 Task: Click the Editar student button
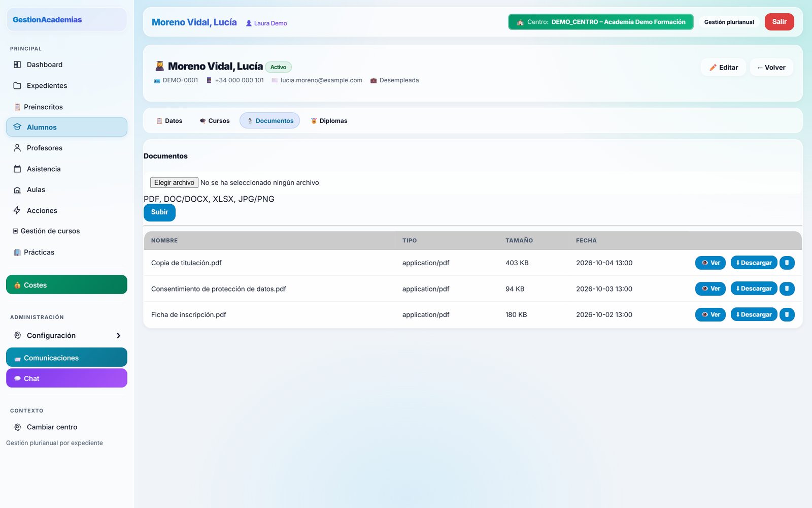tap(723, 67)
